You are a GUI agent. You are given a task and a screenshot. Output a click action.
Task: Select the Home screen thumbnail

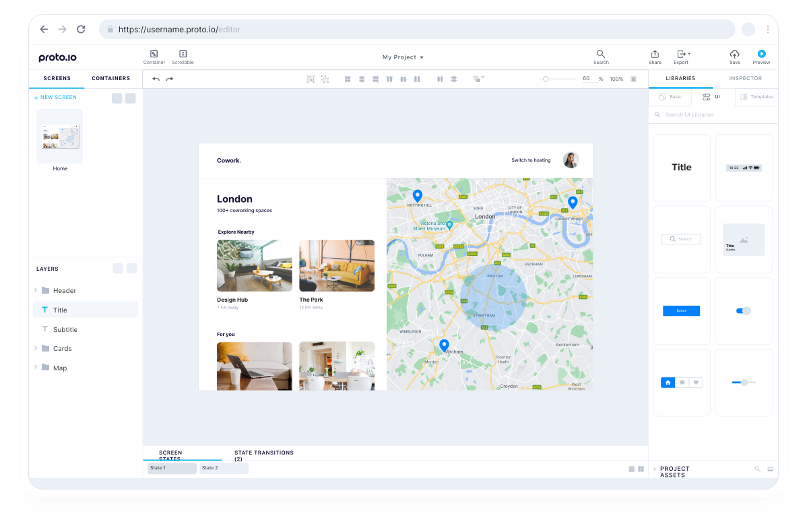click(60, 136)
